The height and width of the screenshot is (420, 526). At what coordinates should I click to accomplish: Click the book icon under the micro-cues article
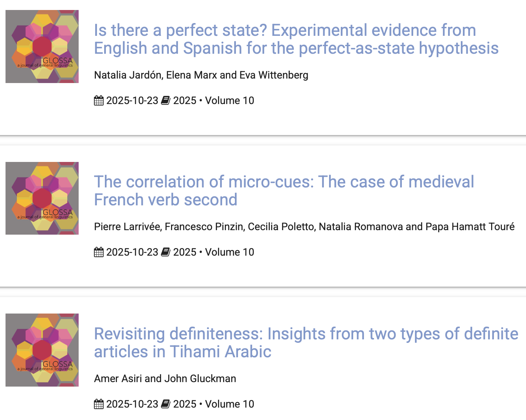tap(166, 252)
